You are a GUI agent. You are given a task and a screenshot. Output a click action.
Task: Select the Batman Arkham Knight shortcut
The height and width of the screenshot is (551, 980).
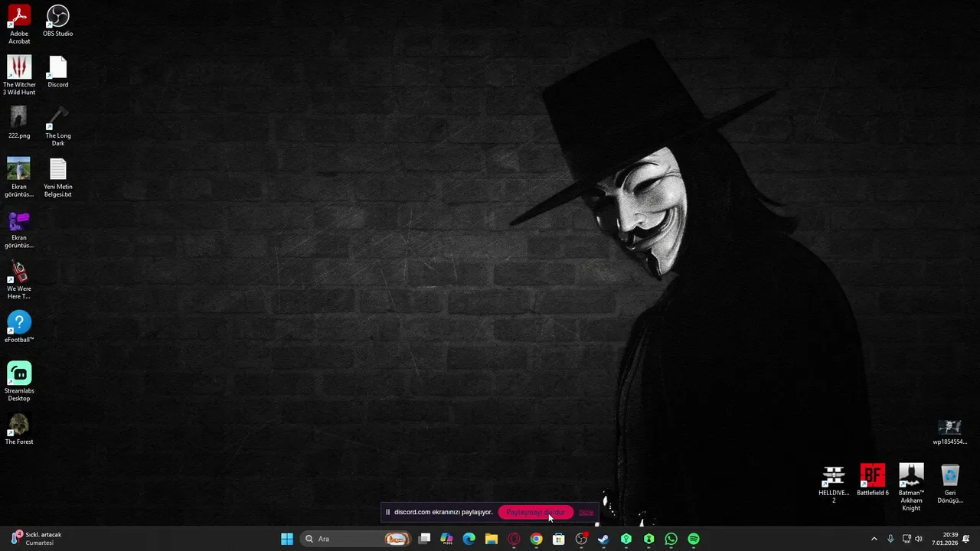coord(911,487)
